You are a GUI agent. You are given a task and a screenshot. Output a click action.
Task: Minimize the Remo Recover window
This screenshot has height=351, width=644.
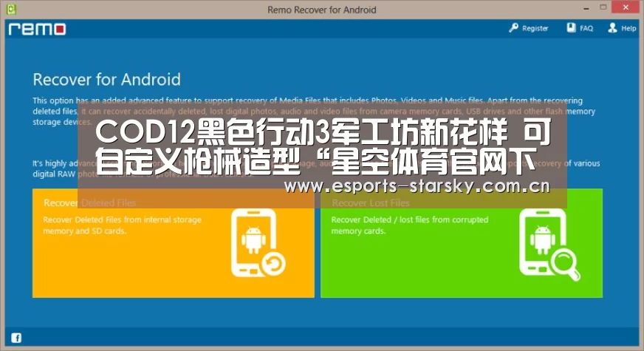(586, 8)
